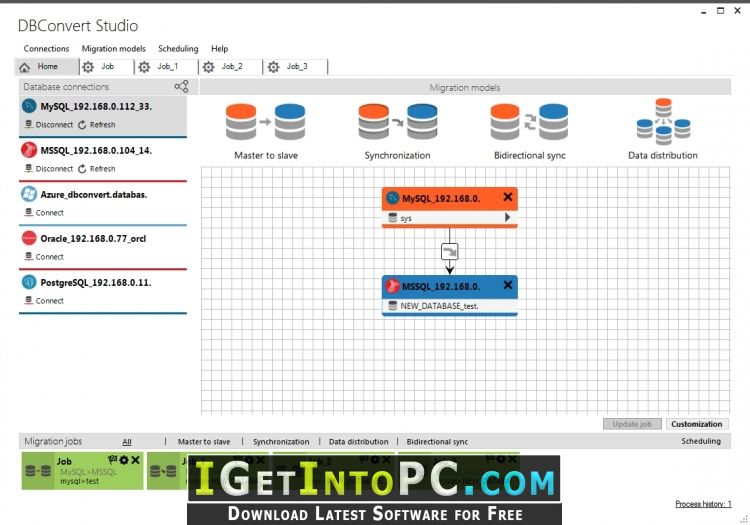Filter migration jobs by All
Image resolution: width=750 pixels, height=525 pixels.
coord(127,441)
